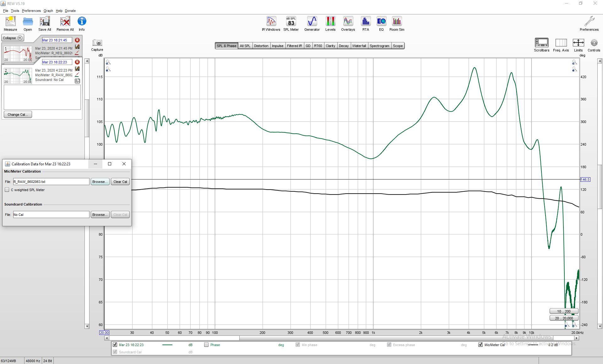Image resolution: width=603 pixels, height=364 pixels.
Task: Select the measurement 1 thumbnail
Action: pyautogui.click(x=18, y=54)
